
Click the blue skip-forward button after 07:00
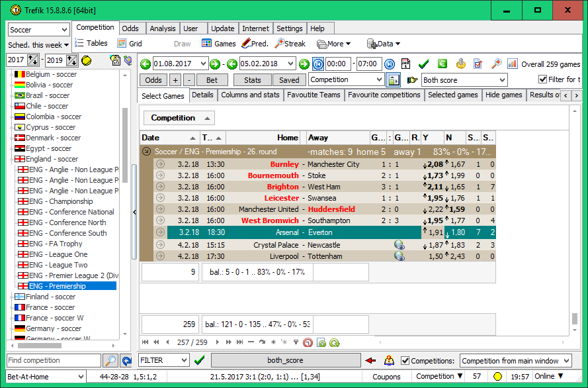(390, 64)
